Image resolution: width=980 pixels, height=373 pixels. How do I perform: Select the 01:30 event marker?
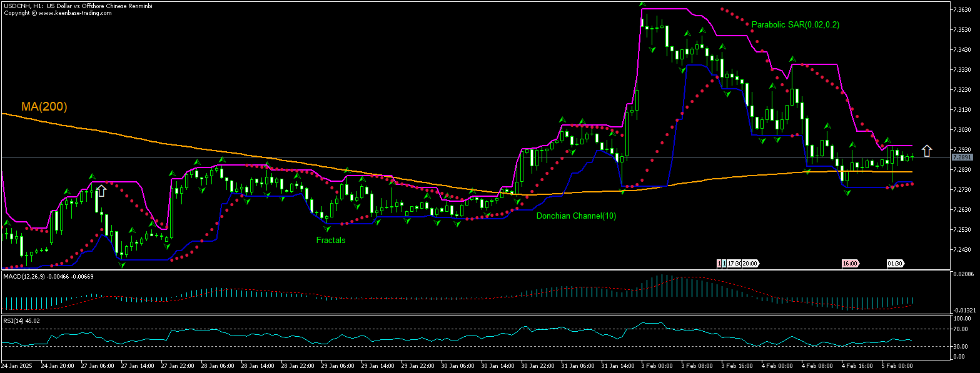click(894, 264)
